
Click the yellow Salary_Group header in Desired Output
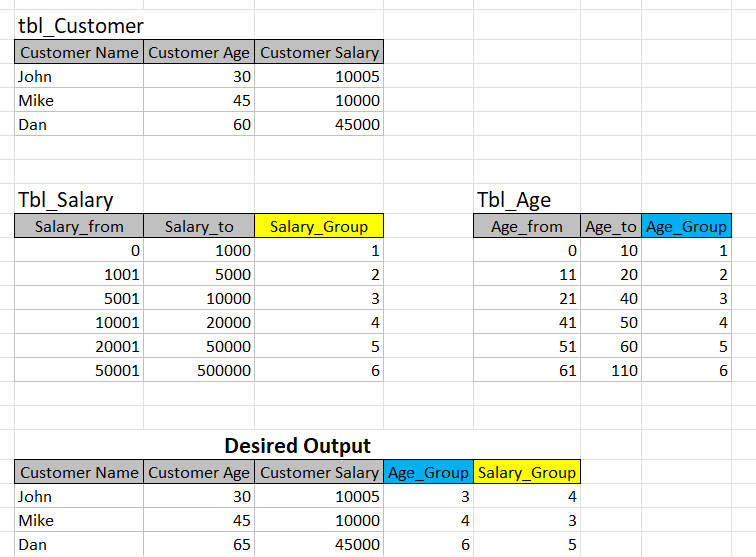(527, 472)
